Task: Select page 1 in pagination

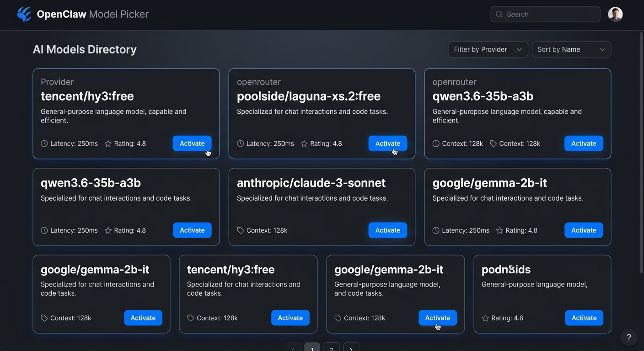Action: coord(312,348)
